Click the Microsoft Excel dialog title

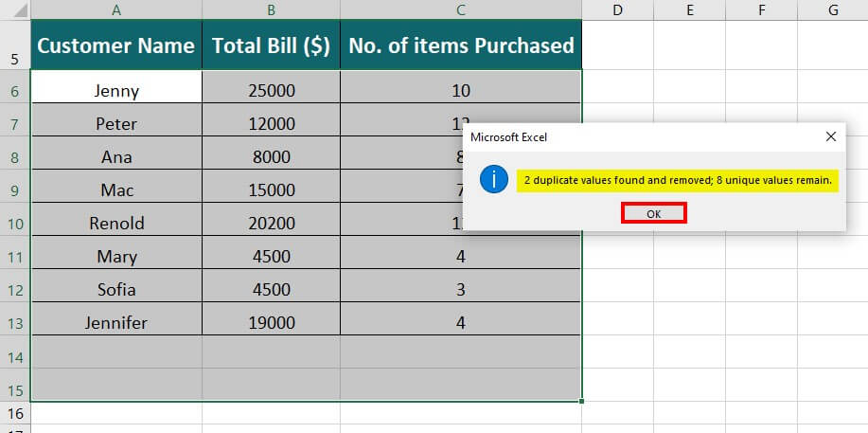pyautogui.click(x=508, y=137)
